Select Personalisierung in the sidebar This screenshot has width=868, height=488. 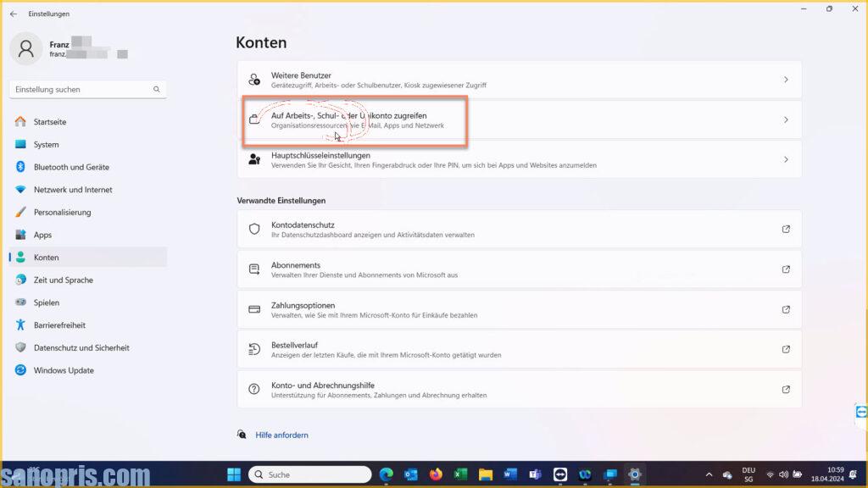click(62, 213)
